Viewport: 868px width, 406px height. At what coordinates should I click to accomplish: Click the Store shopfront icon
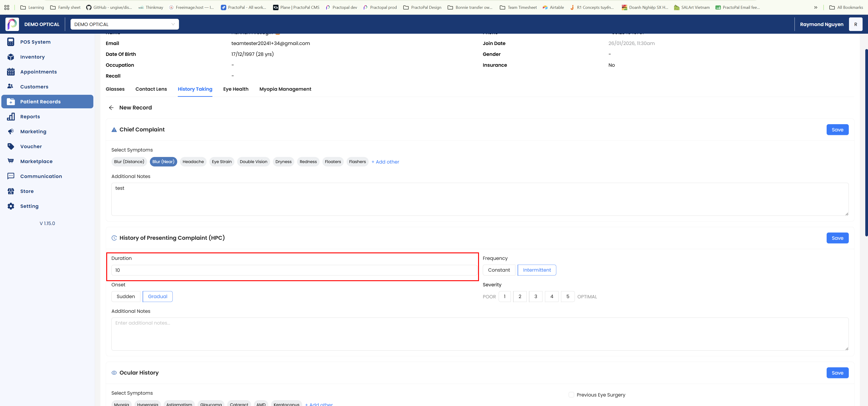pyautogui.click(x=11, y=191)
